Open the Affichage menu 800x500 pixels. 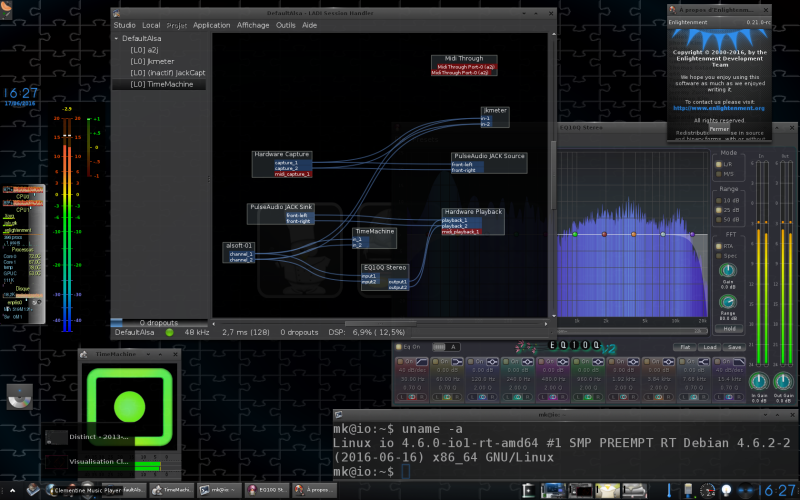[x=252, y=25]
